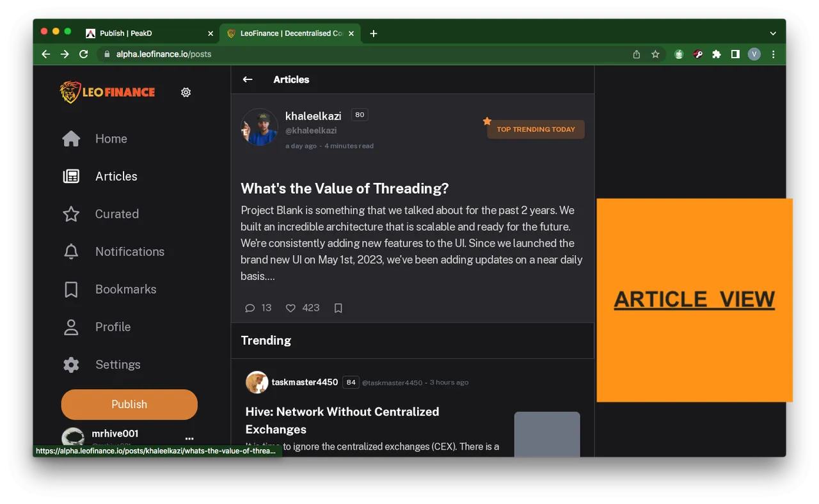This screenshot has height=504, width=819.
Task: Open the Chrome three-dot menu
Action: (773, 54)
